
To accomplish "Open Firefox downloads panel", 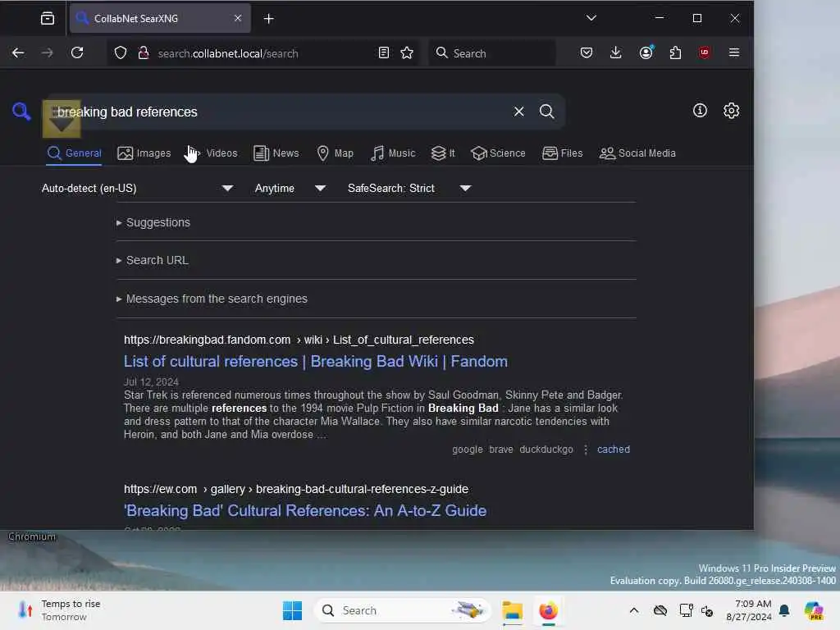I will pos(615,52).
